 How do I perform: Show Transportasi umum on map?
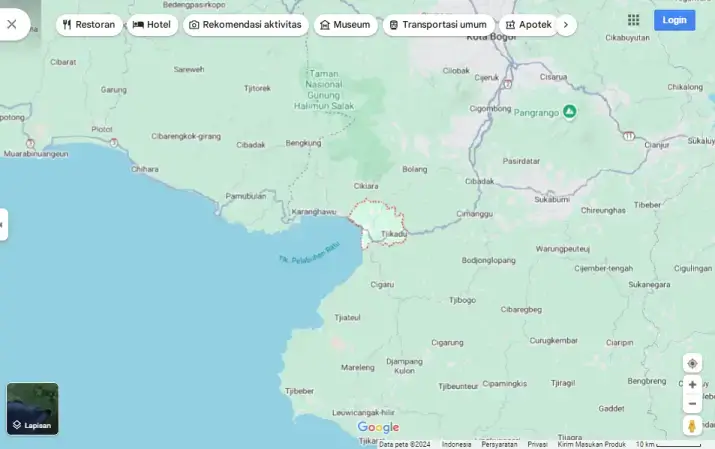pos(437,24)
